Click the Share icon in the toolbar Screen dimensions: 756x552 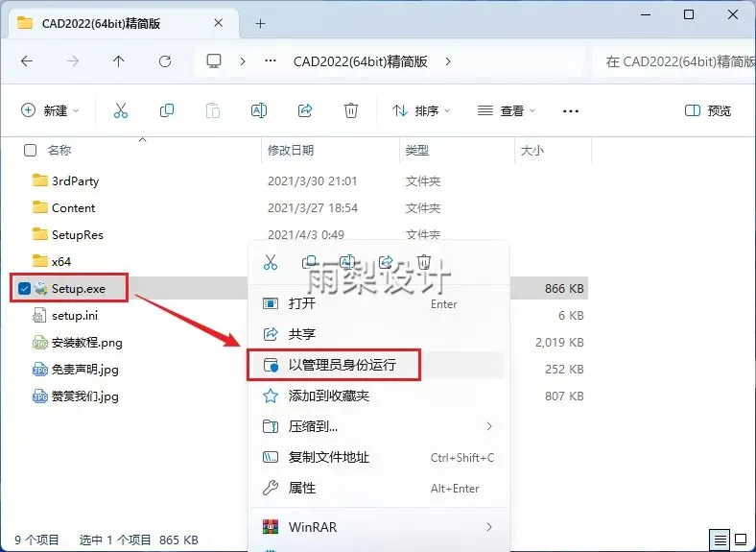305,111
